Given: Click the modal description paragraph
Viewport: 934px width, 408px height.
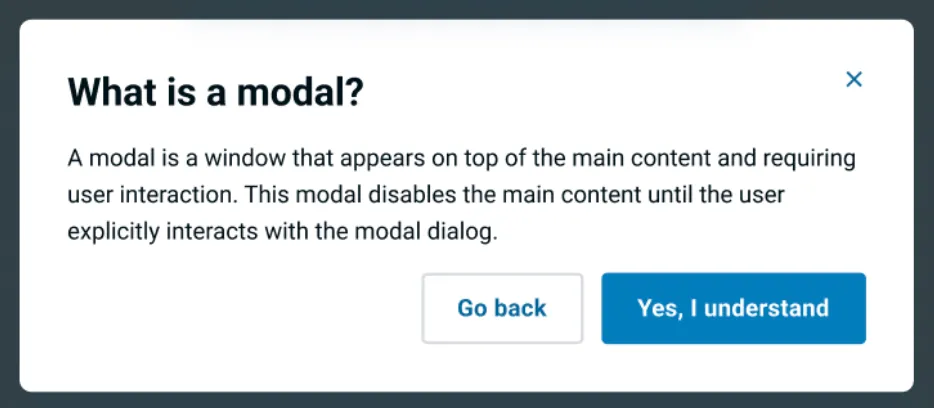Looking at the screenshot, I should point(460,195).
